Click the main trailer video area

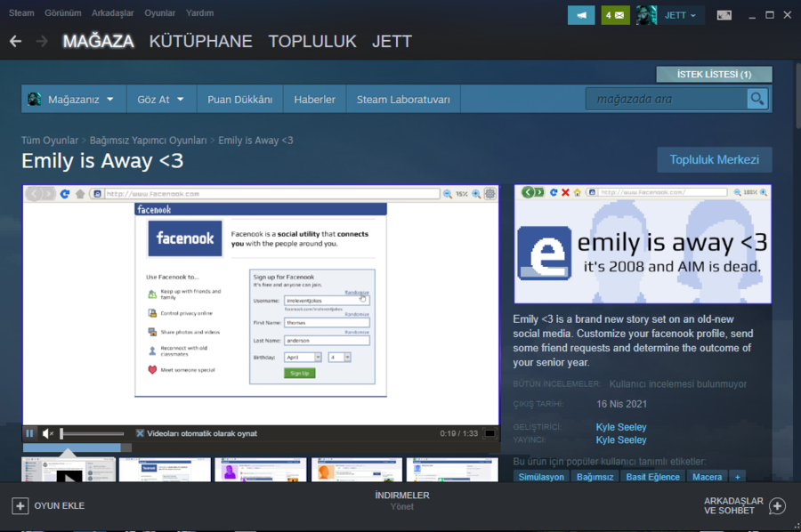coord(261,305)
